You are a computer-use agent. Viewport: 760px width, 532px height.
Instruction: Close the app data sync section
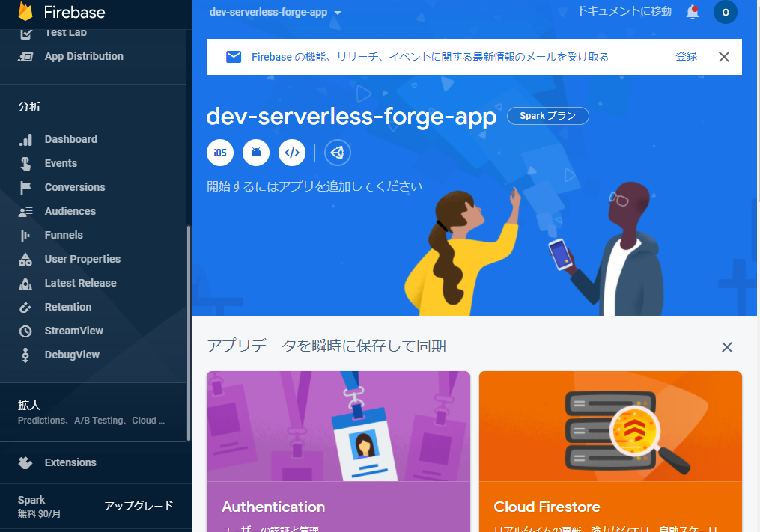726,347
